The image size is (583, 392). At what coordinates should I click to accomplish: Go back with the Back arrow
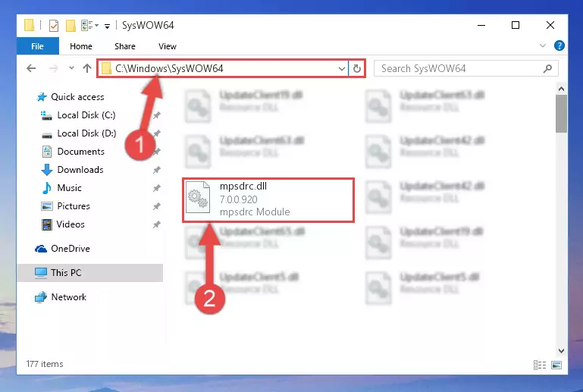(x=32, y=68)
